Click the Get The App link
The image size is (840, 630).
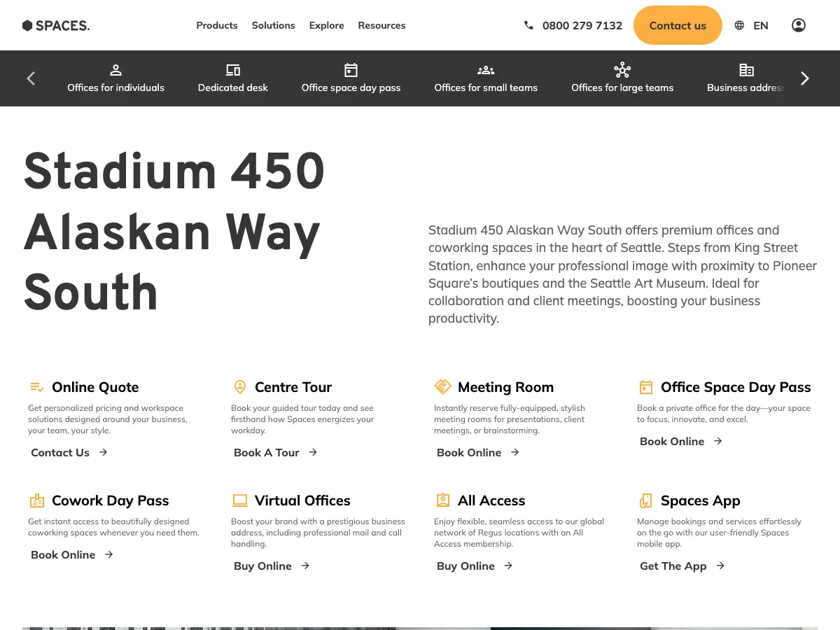pyautogui.click(x=682, y=566)
